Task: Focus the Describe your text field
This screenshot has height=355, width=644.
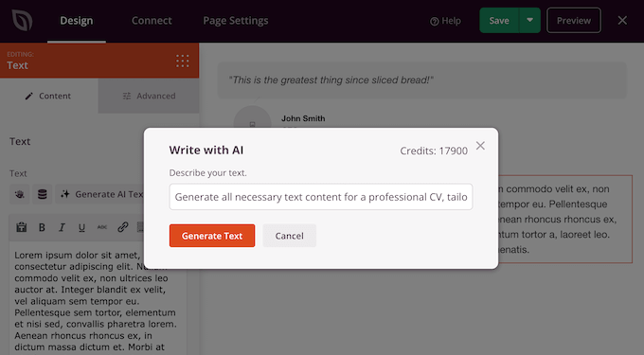Action: 321,197
